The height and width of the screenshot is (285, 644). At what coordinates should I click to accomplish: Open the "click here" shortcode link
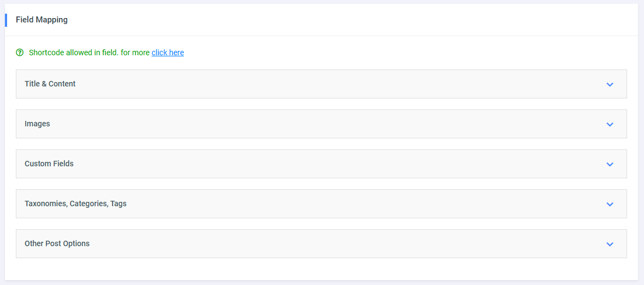tap(168, 53)
